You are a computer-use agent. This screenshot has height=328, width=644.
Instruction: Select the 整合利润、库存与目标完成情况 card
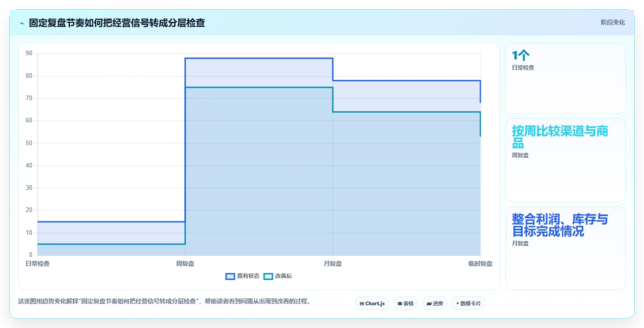click(566, 248)
